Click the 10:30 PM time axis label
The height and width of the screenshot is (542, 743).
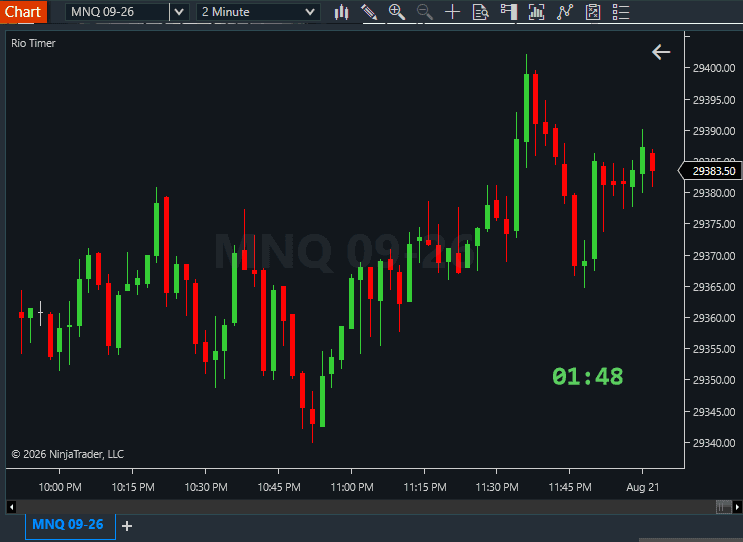click(206, 487)
